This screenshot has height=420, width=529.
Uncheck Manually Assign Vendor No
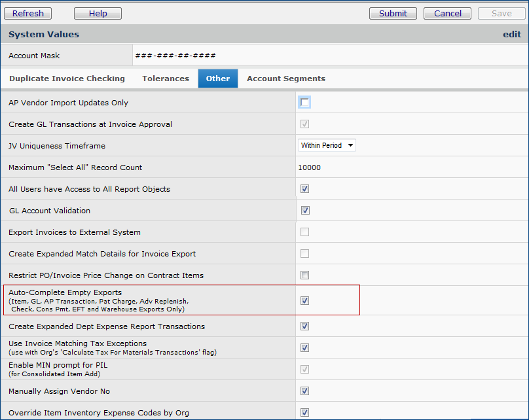305,391
